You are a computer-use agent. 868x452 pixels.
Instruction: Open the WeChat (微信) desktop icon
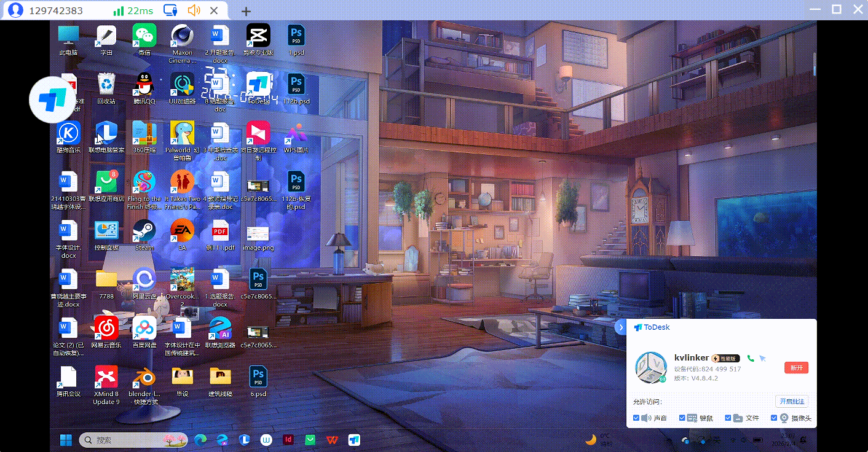[144, 39]
